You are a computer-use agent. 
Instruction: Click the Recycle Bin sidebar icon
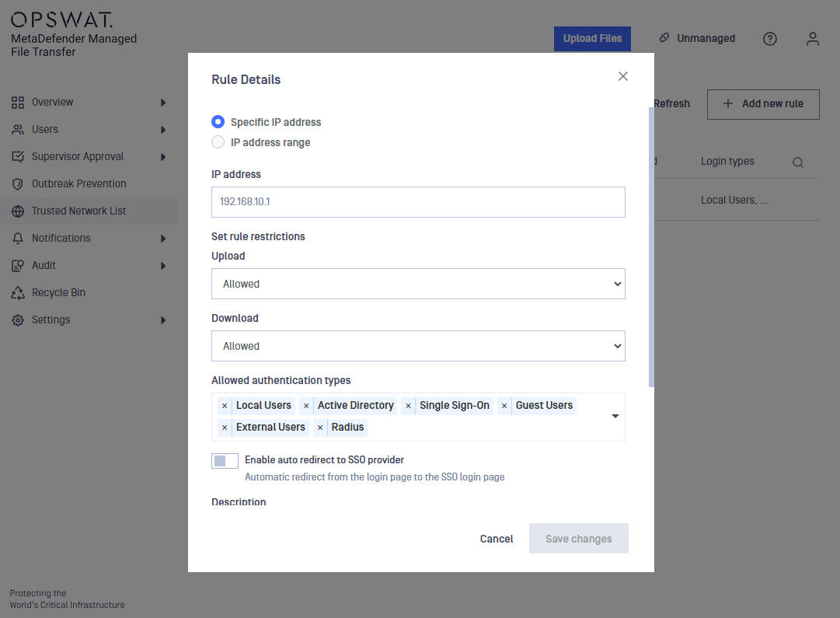coord(17,293)
